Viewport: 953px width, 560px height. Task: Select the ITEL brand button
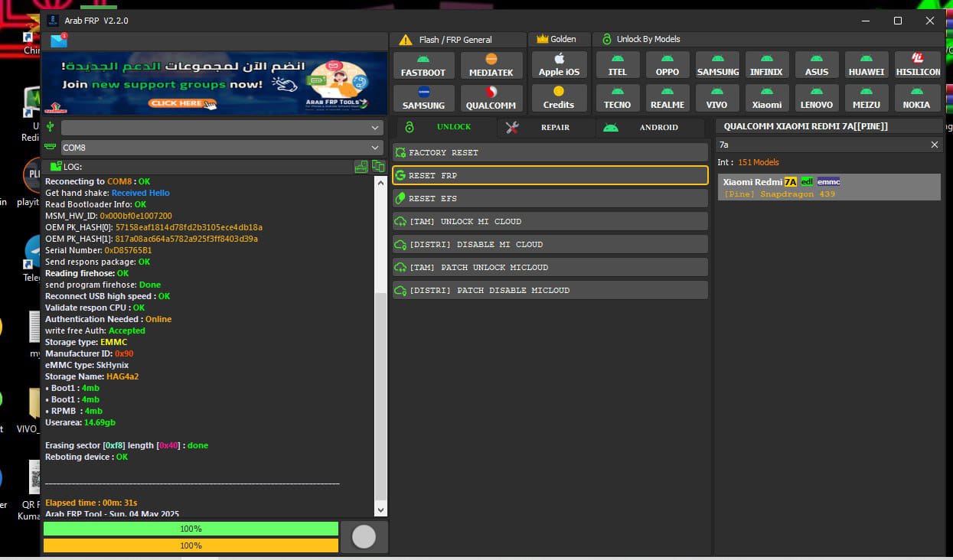(618, 65)
